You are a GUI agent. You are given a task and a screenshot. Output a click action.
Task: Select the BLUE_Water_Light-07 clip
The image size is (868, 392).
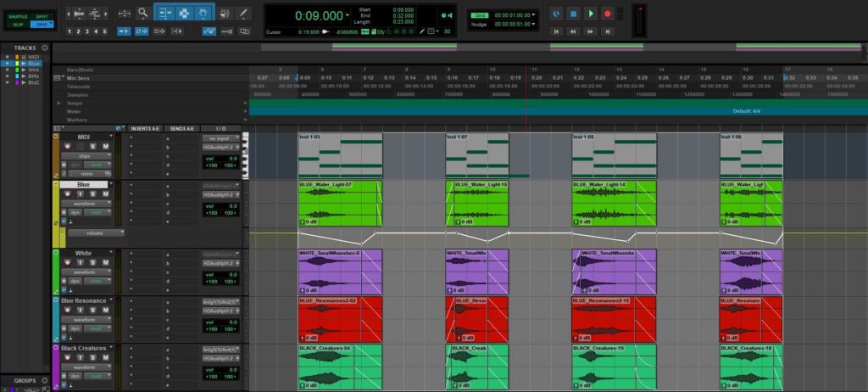tap(340, 204)
